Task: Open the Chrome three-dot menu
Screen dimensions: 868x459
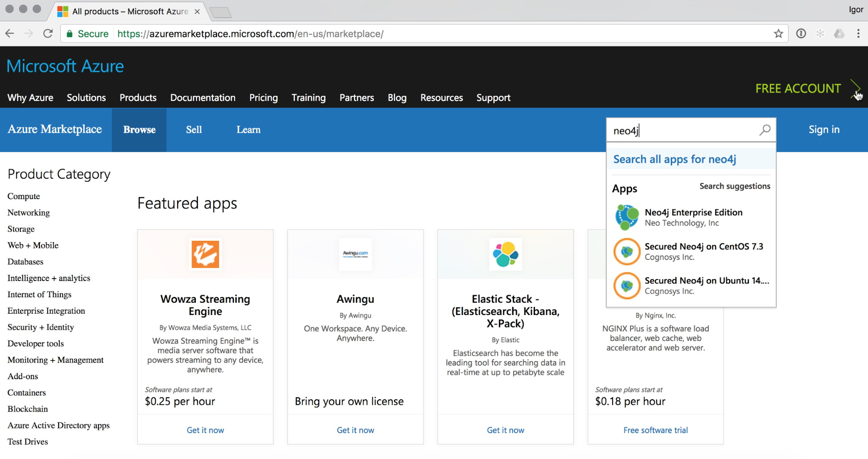Action: point(858,33)
